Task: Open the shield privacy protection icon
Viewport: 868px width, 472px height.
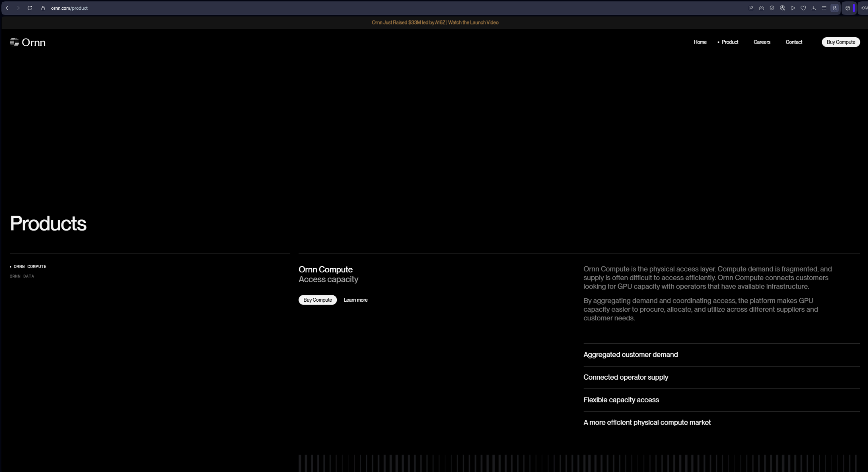Action: (772, 8)
